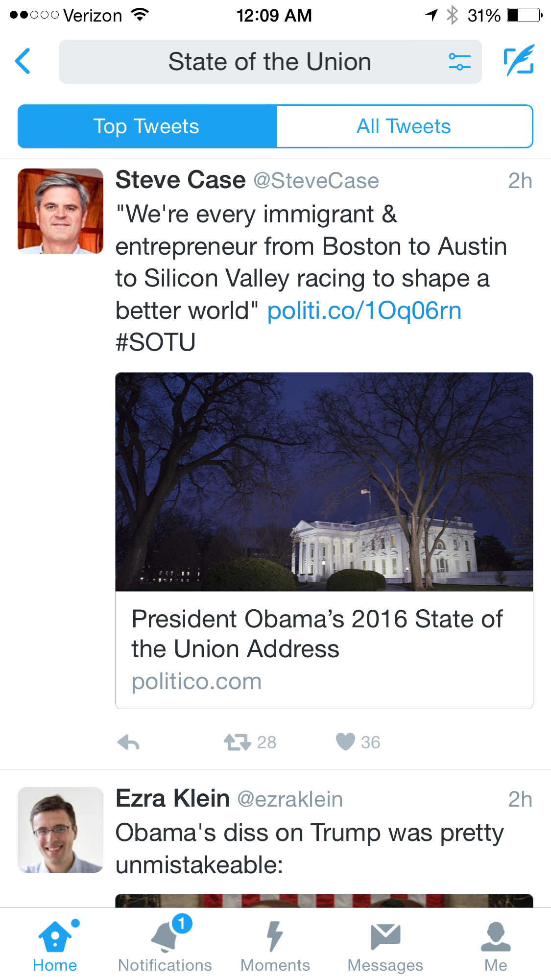Open Ezra Klein's tweet about Trump
This screenshot has width=551, height=980.
point(310,848)
